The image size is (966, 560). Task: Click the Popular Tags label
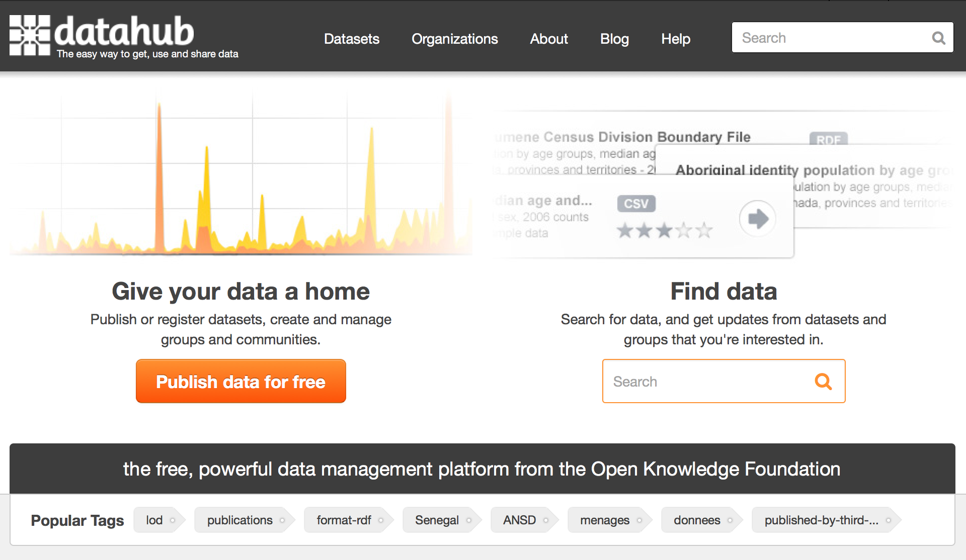pyautogui.click(x=77, y=520)
